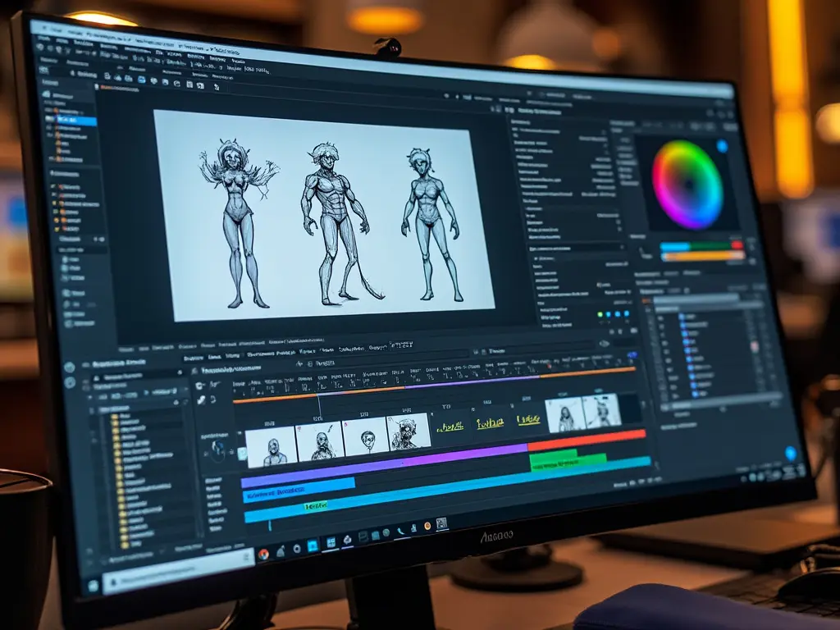Click the Windows Start button in the taskbar
Image resolution: width=840 pixels, height=630 pixels.
93,586
